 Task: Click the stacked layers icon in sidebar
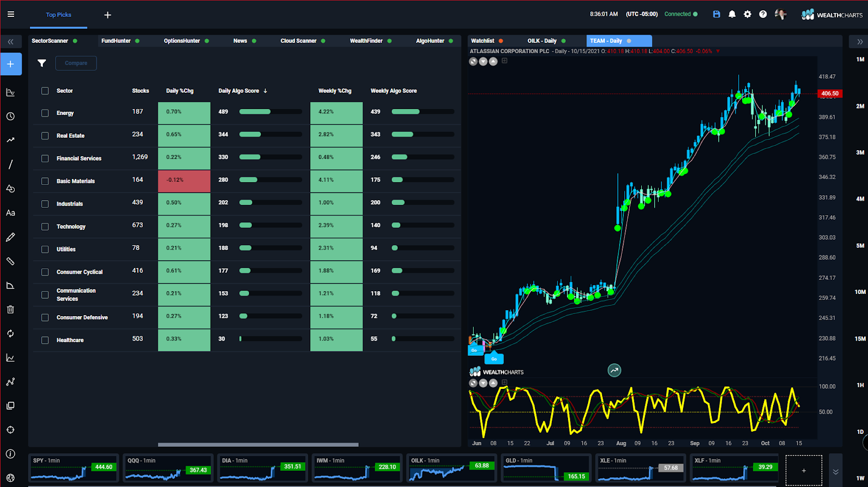coord(10,406)
